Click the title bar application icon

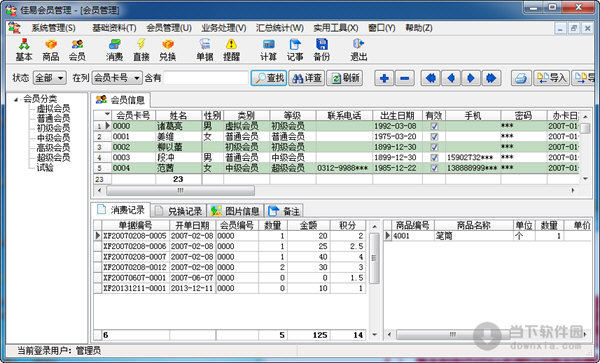pos(10,10)
